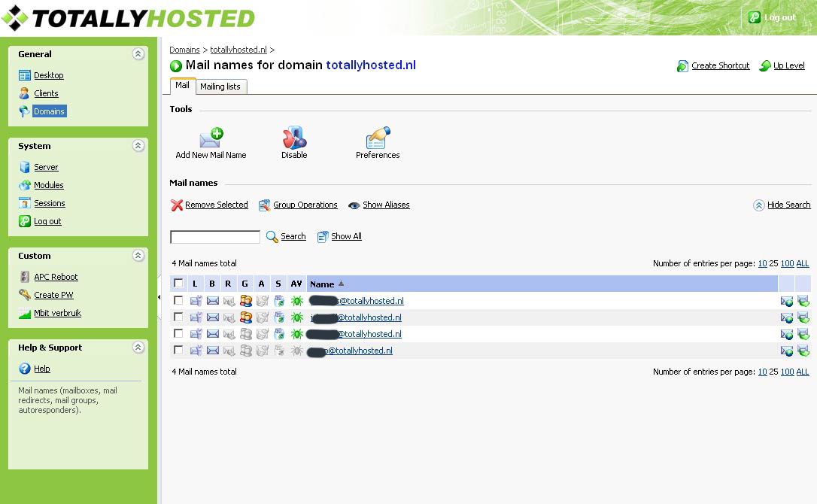Switch to the Mailing lists tab
The width and height of the screenshot is (817, 504).
pyautogui.click(x=220, y=87)
